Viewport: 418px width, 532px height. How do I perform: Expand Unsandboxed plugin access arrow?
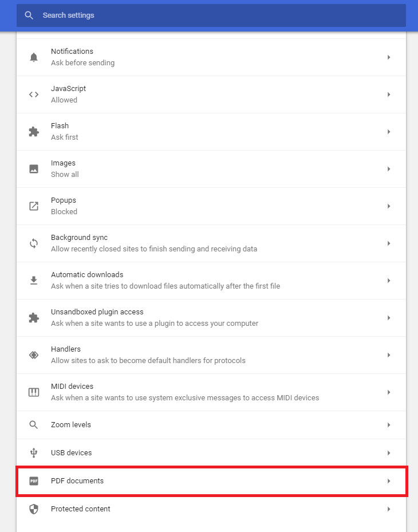pyautogui.click(x=389, y=318)
